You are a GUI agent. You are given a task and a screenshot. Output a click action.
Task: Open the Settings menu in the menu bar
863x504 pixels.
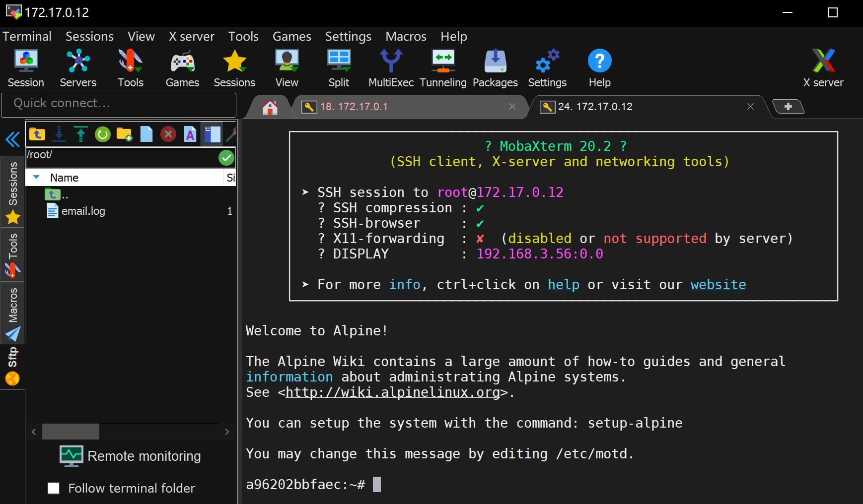348,36
